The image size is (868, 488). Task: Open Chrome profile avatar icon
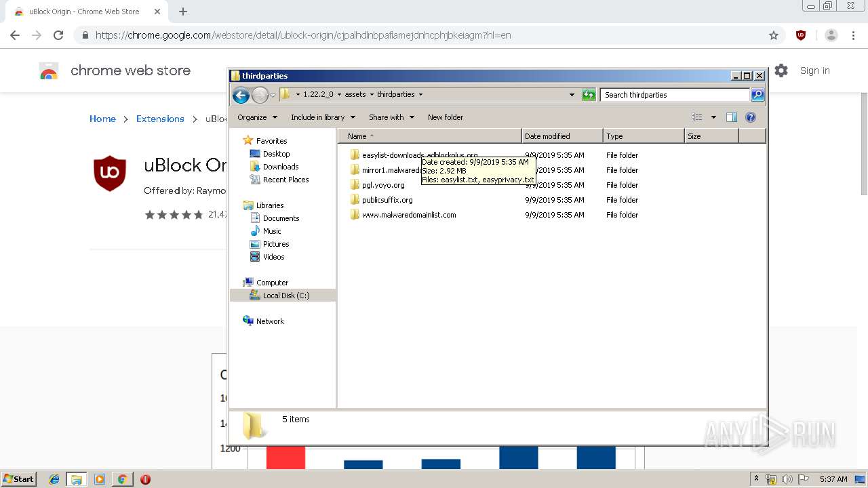coord(831,35)
